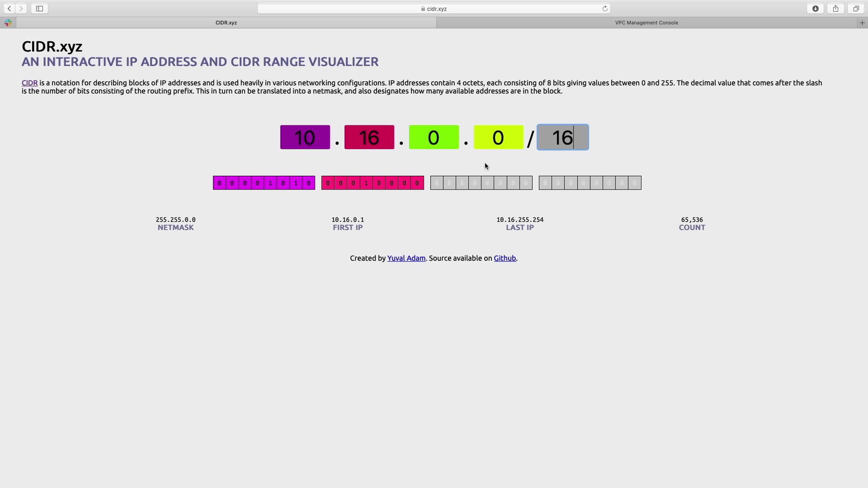Open the share menu icon
The height and width of the screenshot is (488, 868).
[836, 8]
